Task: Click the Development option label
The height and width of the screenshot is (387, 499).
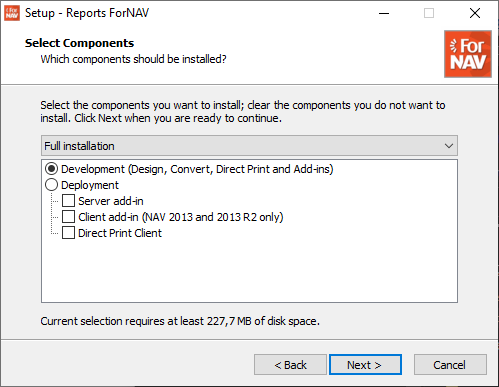Action: tap(197, 169)
